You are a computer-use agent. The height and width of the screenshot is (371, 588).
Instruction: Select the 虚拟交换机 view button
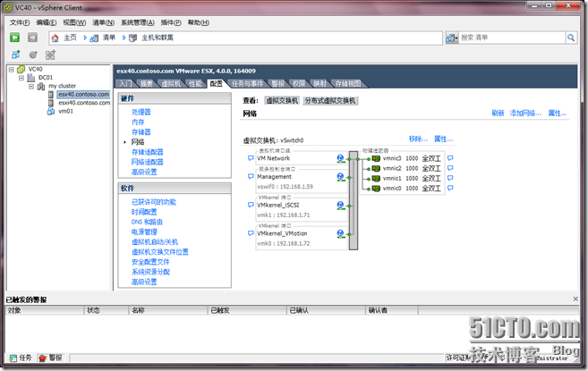pyautogui.click(x=282, y=100)
